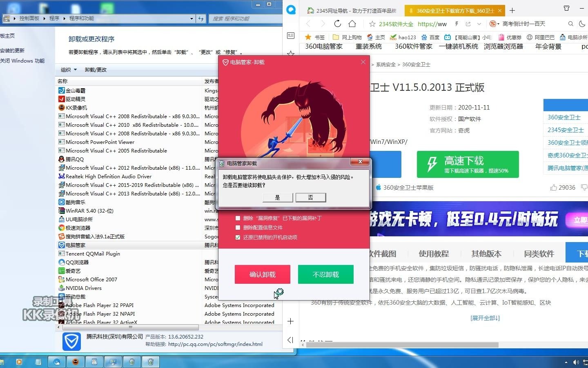Image resolution: width=588 pixels, height=368 pixels.
Task: Click the [展开全部↓] link
Action: tap(485, 318)
